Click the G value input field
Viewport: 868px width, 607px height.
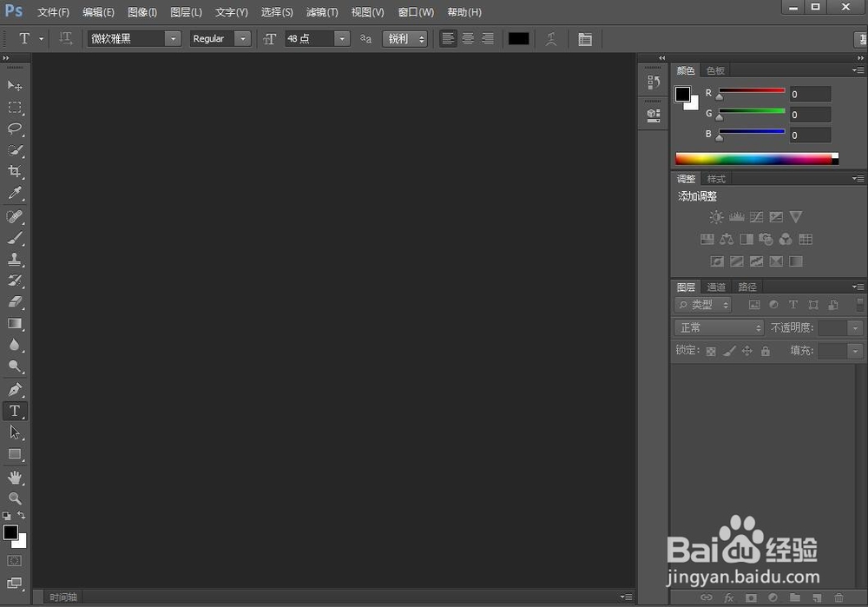tap(811, 115)
